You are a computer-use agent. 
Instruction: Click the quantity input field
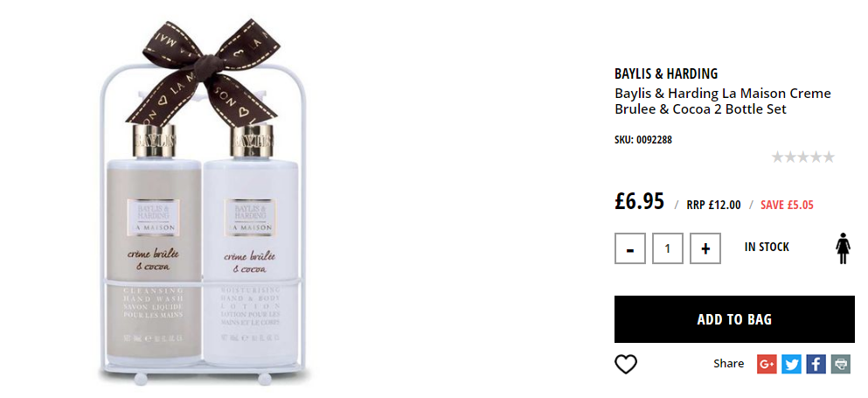coord(668,248)
